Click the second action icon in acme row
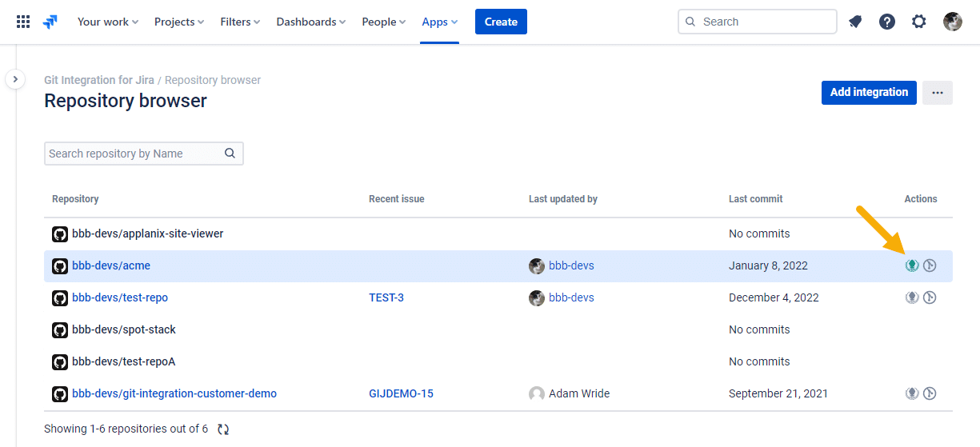980x447 pixels. (930, 265)
